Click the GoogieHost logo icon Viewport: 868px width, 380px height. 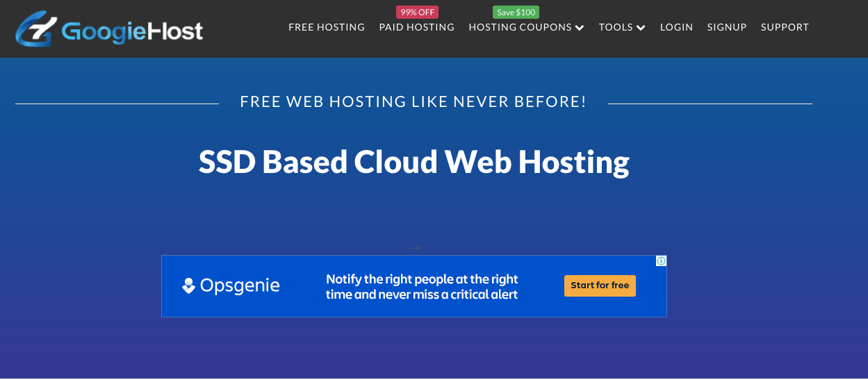(x=36, y=30)
